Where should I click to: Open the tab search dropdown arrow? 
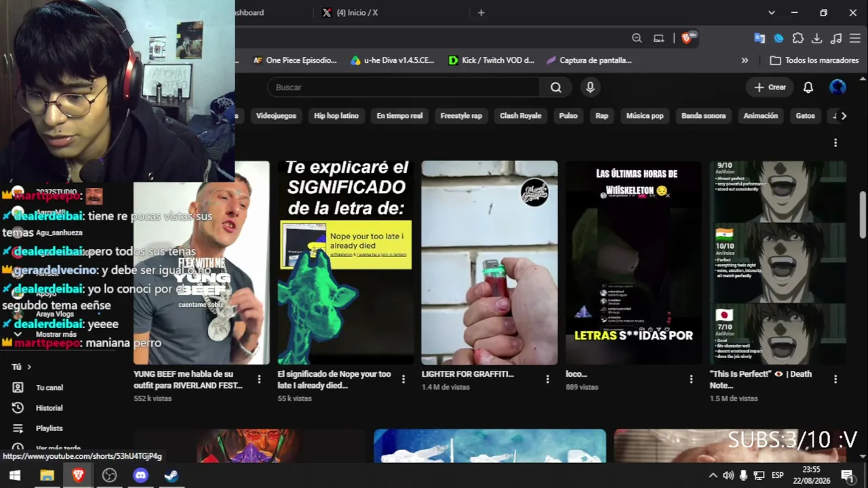772,12
